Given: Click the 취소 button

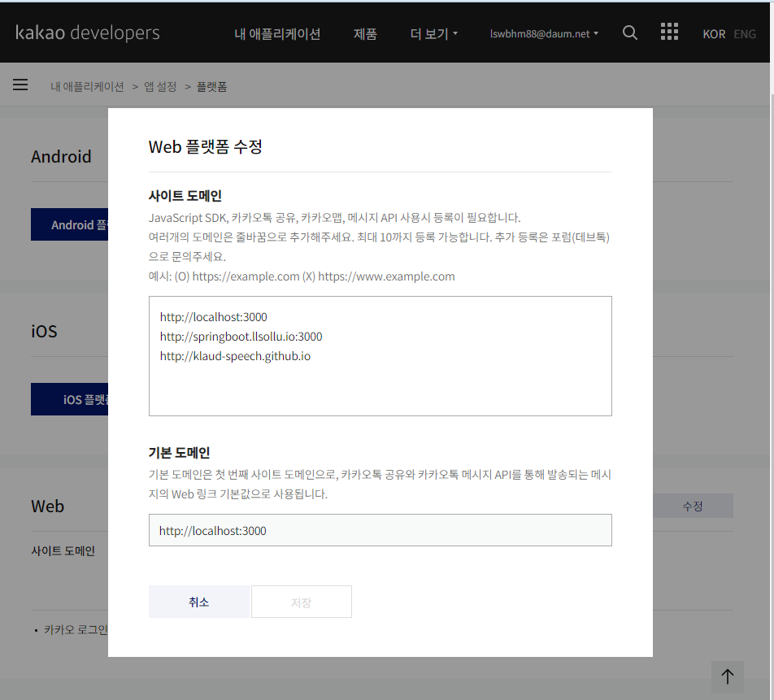Looking at the screenshot, I should 199,602.
